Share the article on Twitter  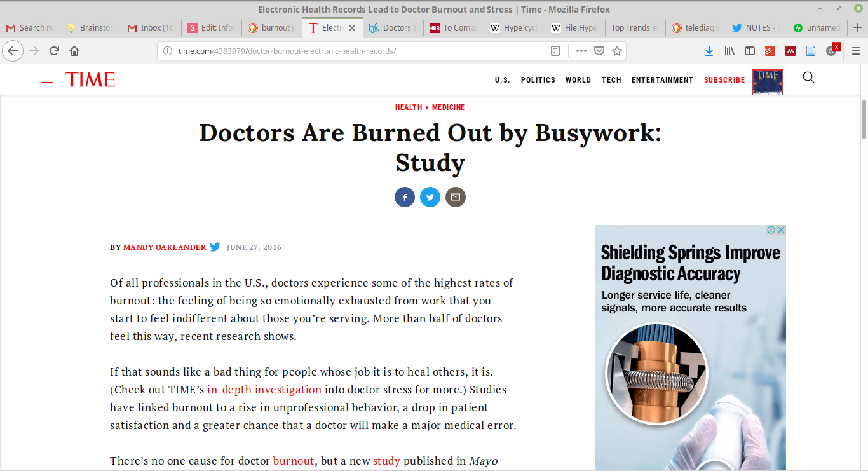point(430,197)
